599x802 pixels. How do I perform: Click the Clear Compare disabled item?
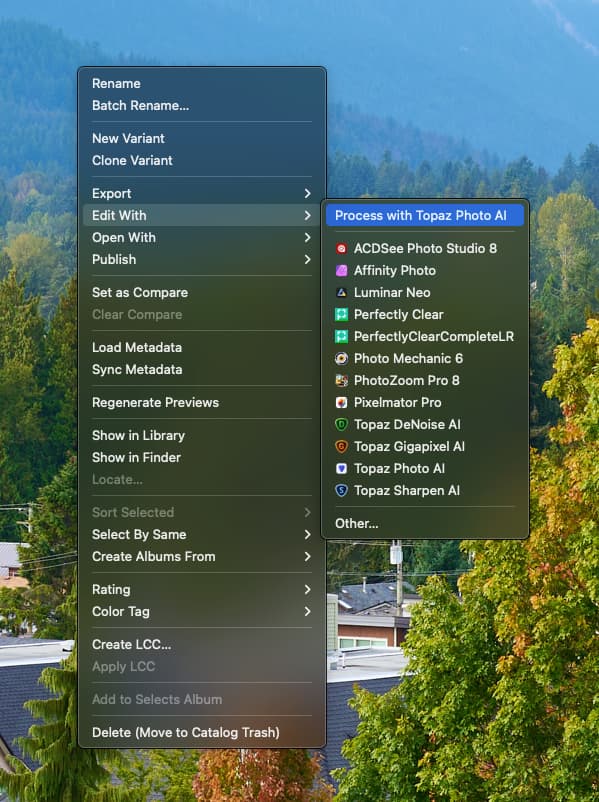click(x=202, y=315)
